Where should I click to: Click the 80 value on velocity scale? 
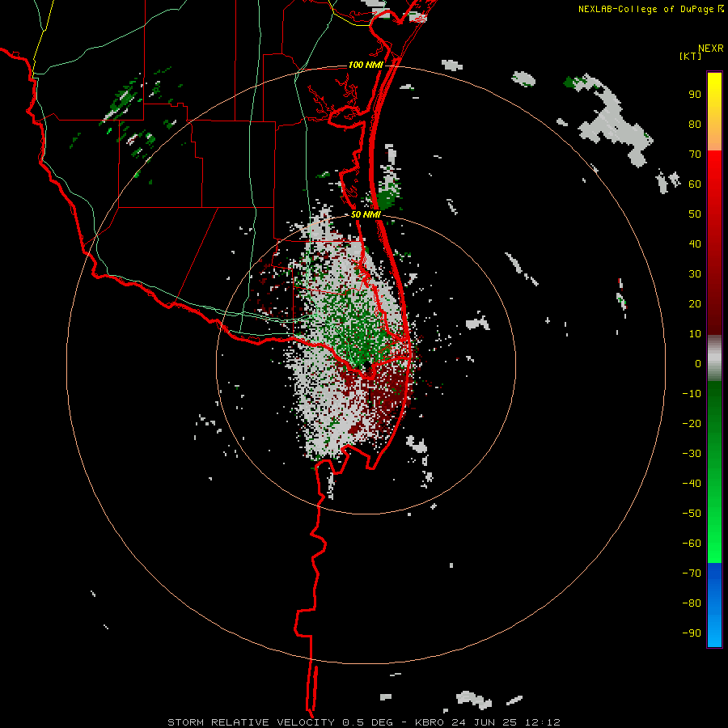click(695, 125)
